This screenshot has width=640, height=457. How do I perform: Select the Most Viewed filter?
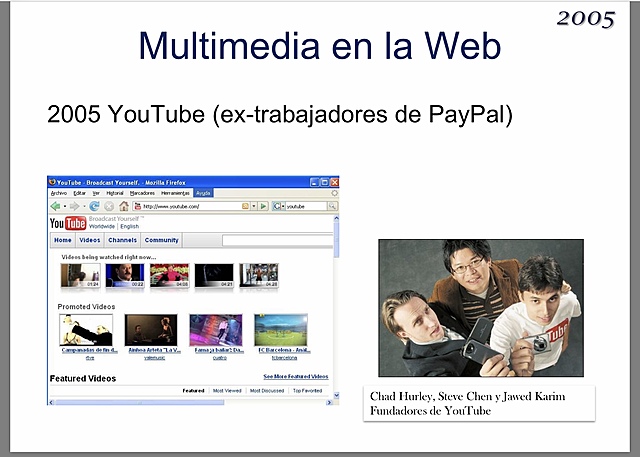coord(227,391)
